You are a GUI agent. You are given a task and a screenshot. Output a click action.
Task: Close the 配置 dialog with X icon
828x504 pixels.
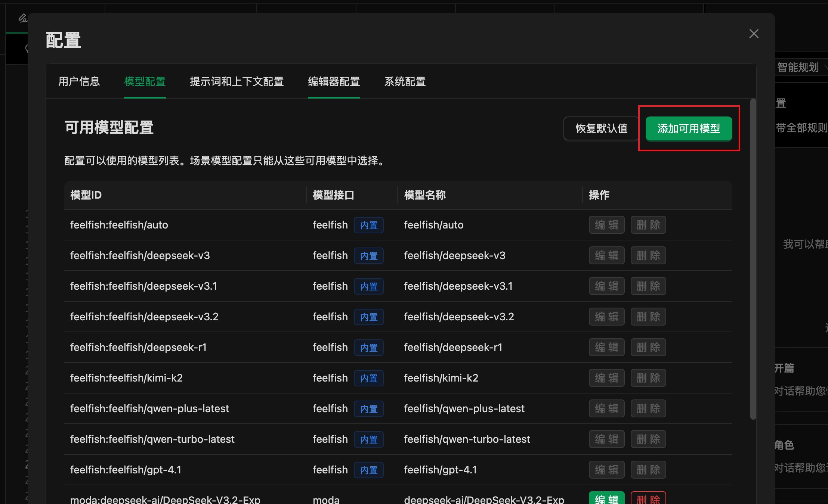click(754, 34)
